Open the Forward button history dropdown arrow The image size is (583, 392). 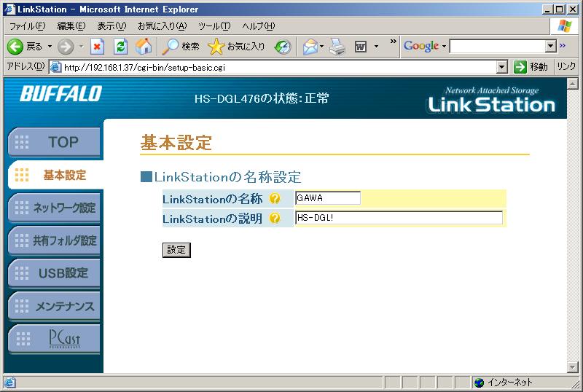pyautogui.click(x=82, y=47)
